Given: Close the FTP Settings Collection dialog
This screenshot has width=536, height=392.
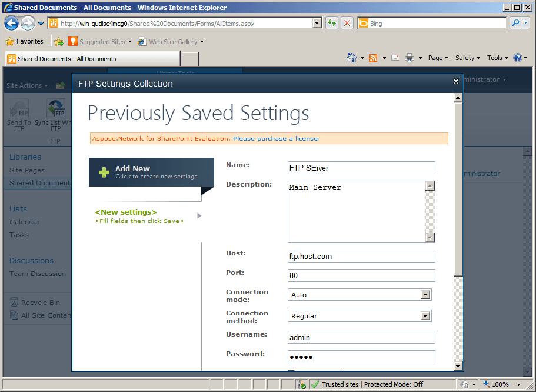Looking at the screenshot, I should [x=455, y=81].
